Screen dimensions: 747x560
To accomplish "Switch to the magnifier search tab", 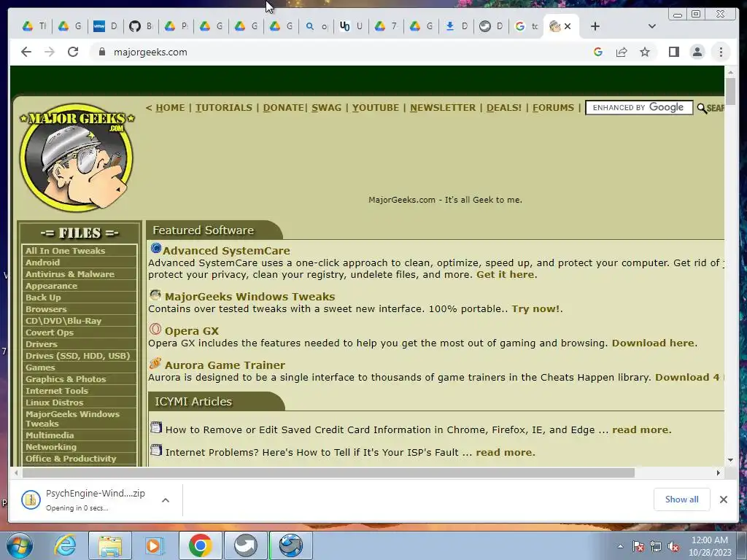I will pyautogui.click(x=317, y=26).
